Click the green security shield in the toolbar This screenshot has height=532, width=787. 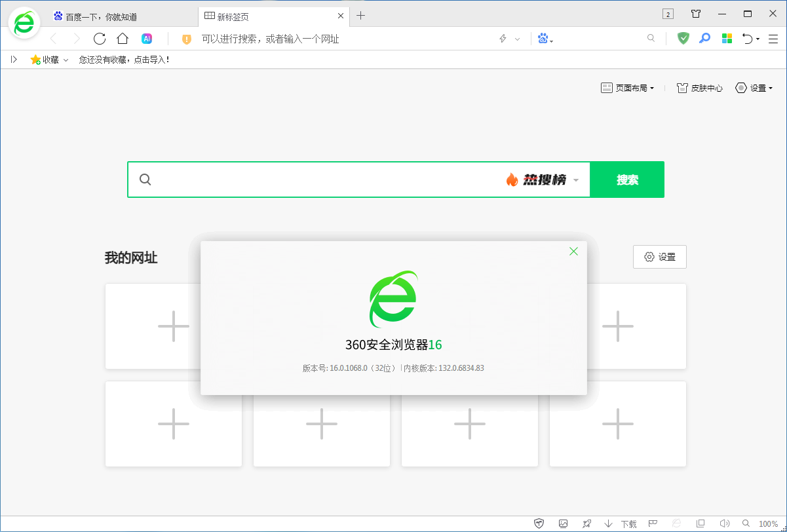coord(683,38)
